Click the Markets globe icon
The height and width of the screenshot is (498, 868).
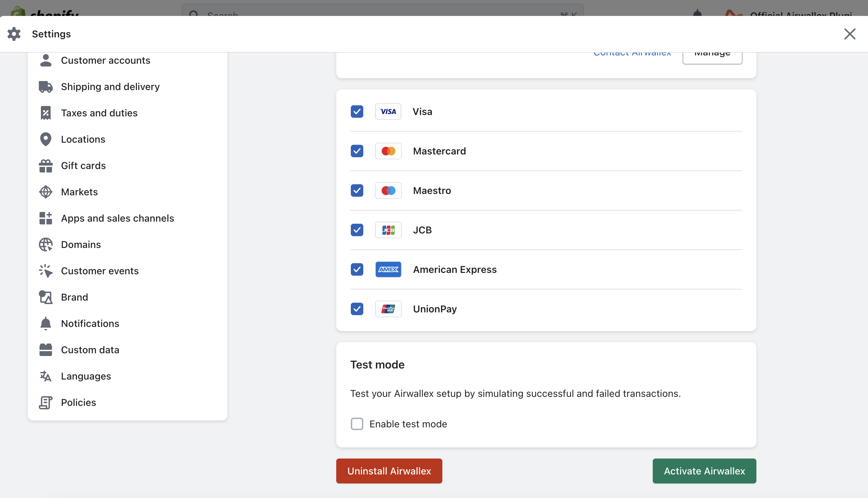[x=45, y=192]
